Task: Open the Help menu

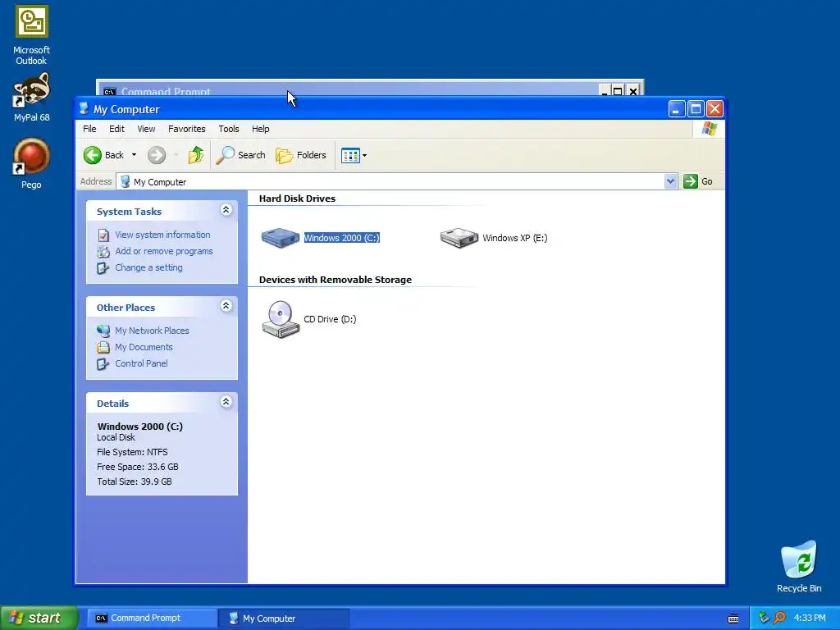Action: click(x=261, y=129)
